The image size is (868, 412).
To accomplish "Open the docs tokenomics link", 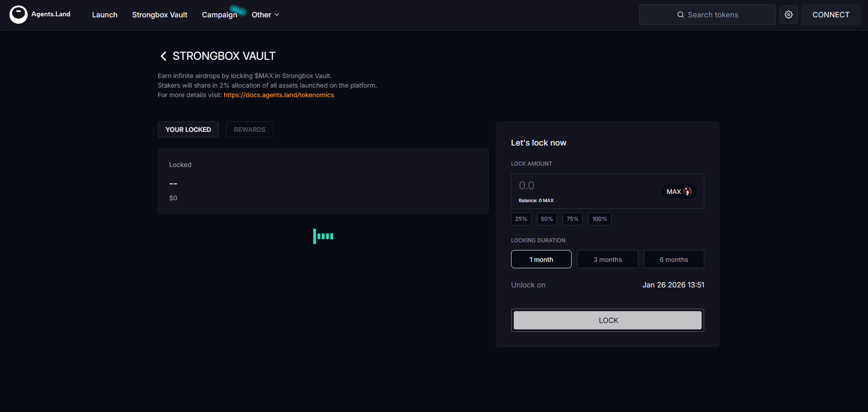I will 279,95.
